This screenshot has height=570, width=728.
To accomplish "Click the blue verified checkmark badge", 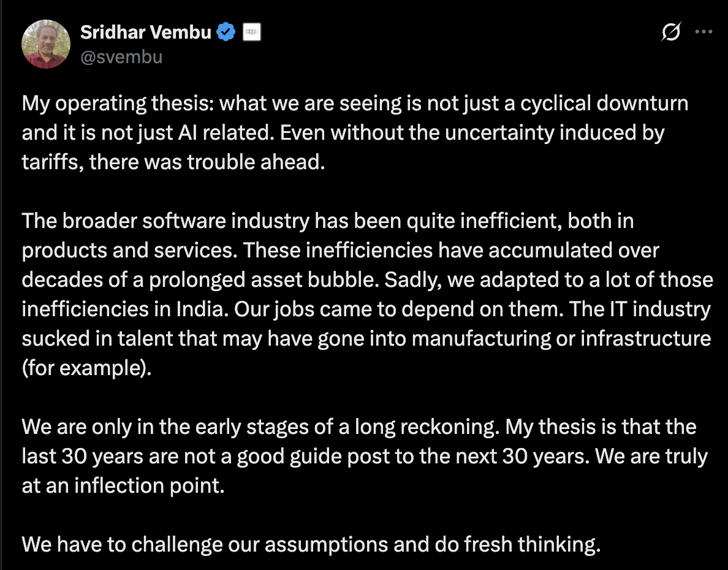I will click(227, 32).
